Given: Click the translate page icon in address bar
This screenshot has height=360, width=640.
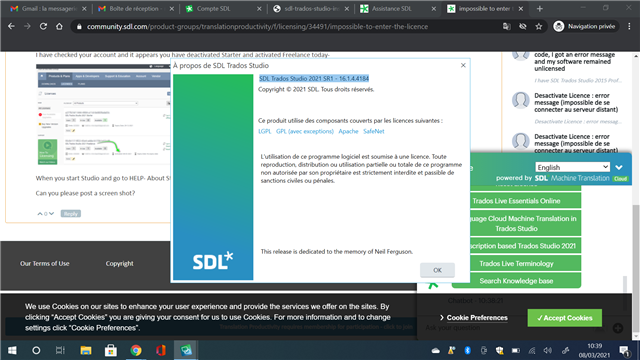Looking at the screenshot, I should 507,27.
